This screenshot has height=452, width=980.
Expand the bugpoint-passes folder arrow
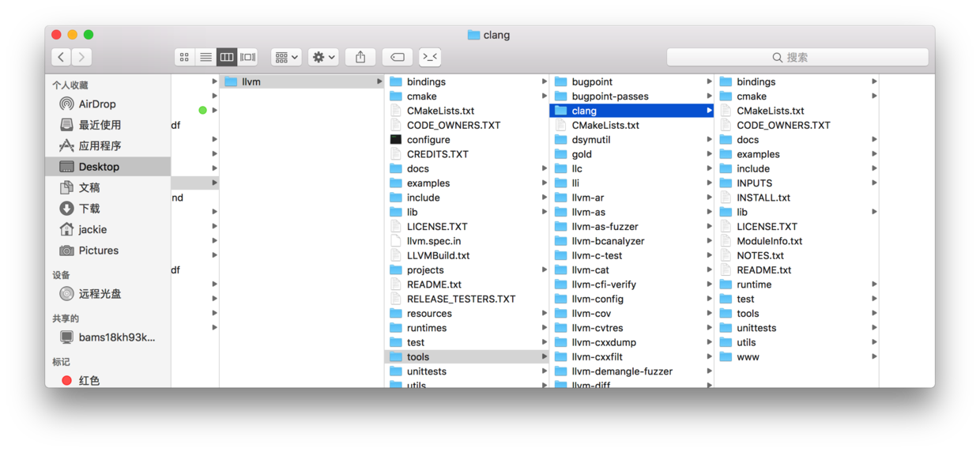click(x=709, y=96)
